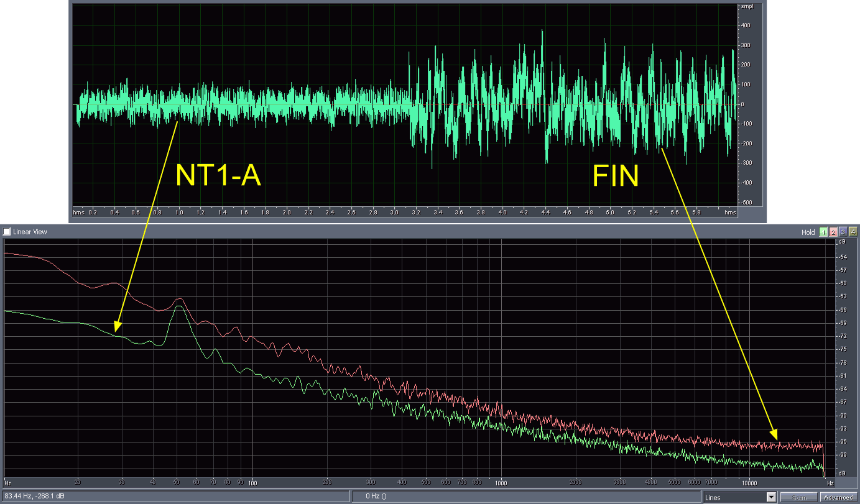Toggle Hold button 2 (red)
The image size is (860, 504).
[x=834, y=232]
